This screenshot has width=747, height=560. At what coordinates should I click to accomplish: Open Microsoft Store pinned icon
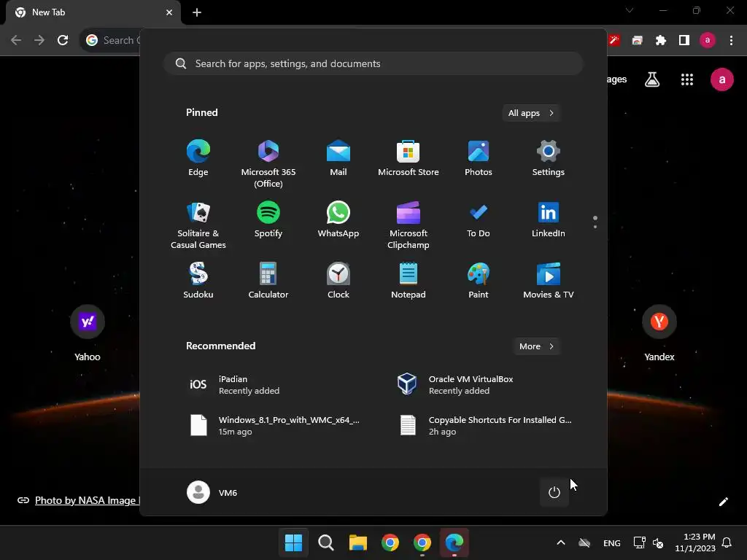click(409, 159)
